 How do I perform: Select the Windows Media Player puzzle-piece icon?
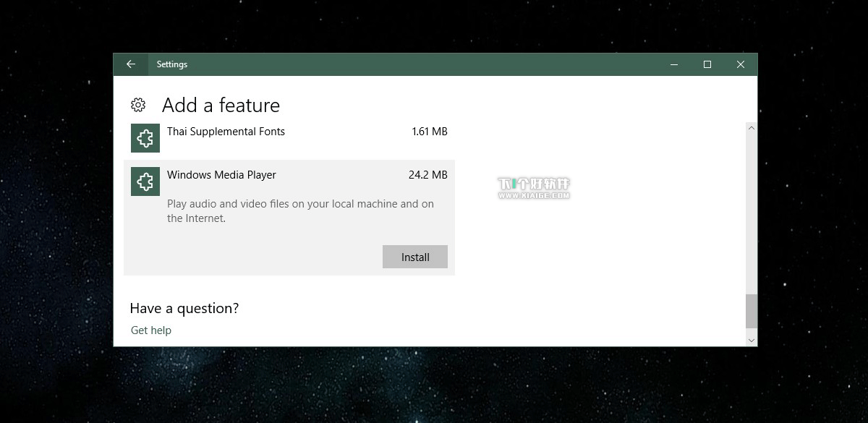[145, 181]
